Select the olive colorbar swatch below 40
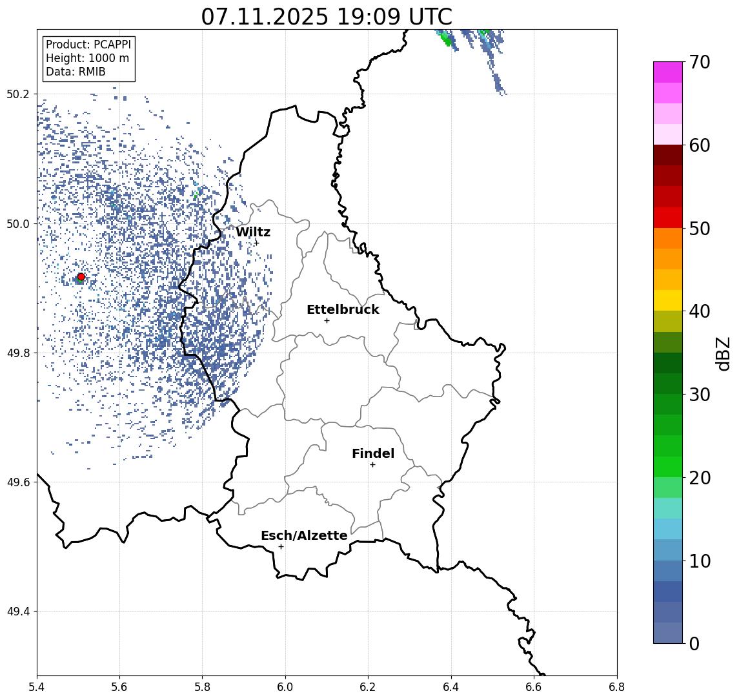 pyautogui.click(x=668, y=321)
